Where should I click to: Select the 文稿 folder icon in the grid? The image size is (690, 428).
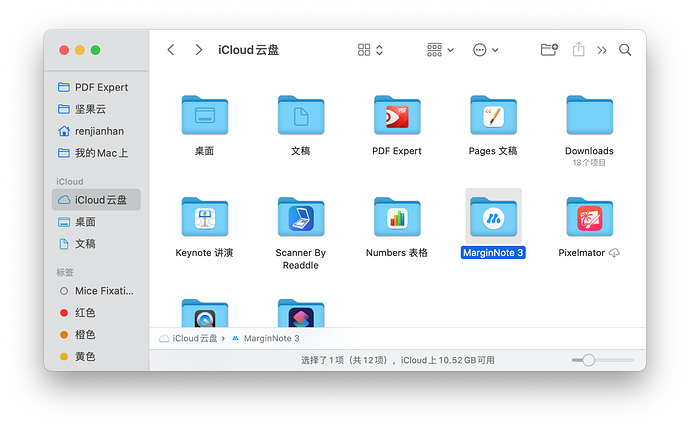pos(301,115)
